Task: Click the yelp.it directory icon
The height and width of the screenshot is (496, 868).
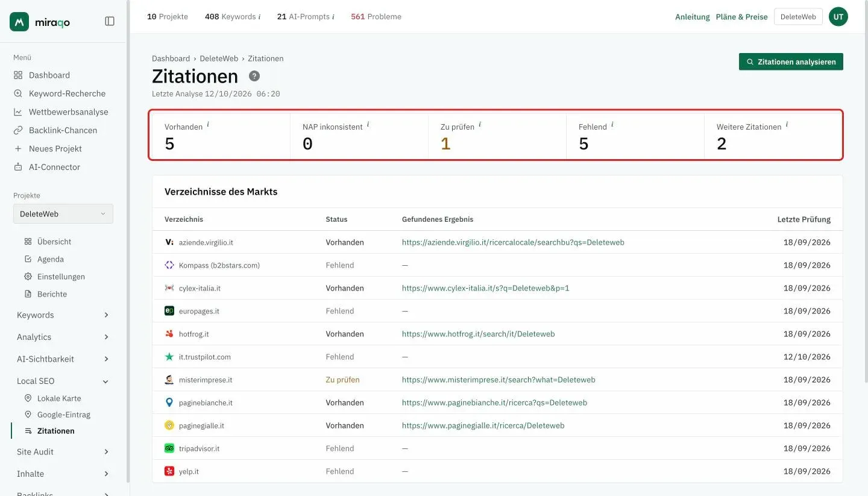Action: pos(169,471)
